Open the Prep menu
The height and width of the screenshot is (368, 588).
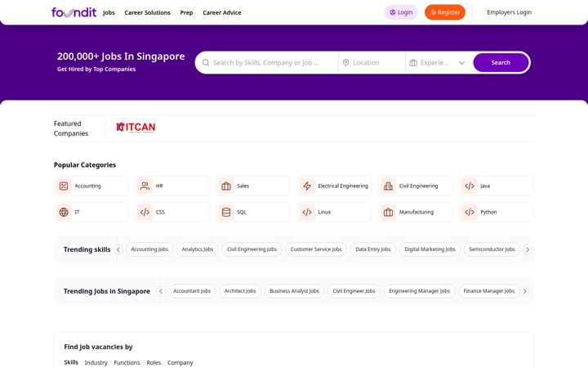point(186,12)
